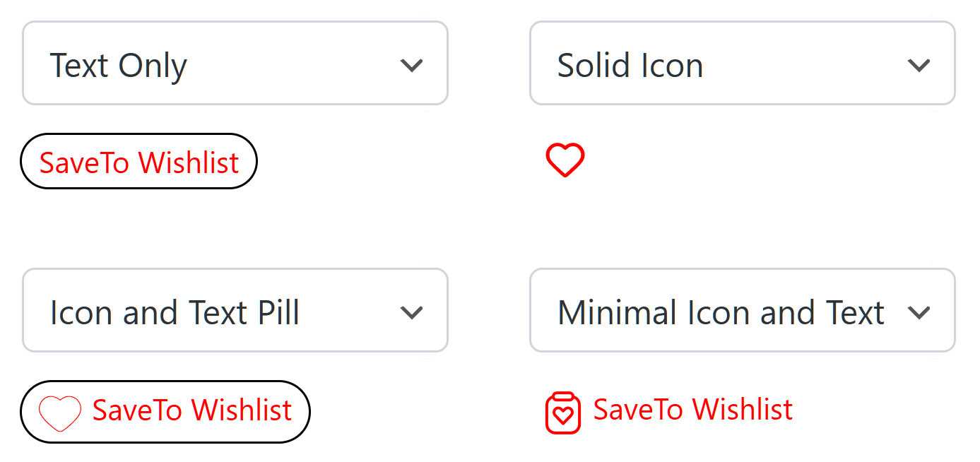Expand the Solid Icon style dropdown
The height and width of the screenshot is (462, 980).
742,64
